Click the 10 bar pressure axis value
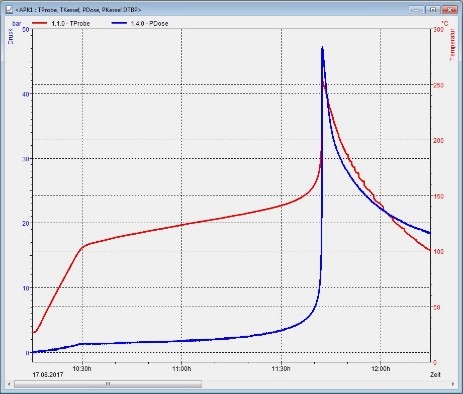 25,288
